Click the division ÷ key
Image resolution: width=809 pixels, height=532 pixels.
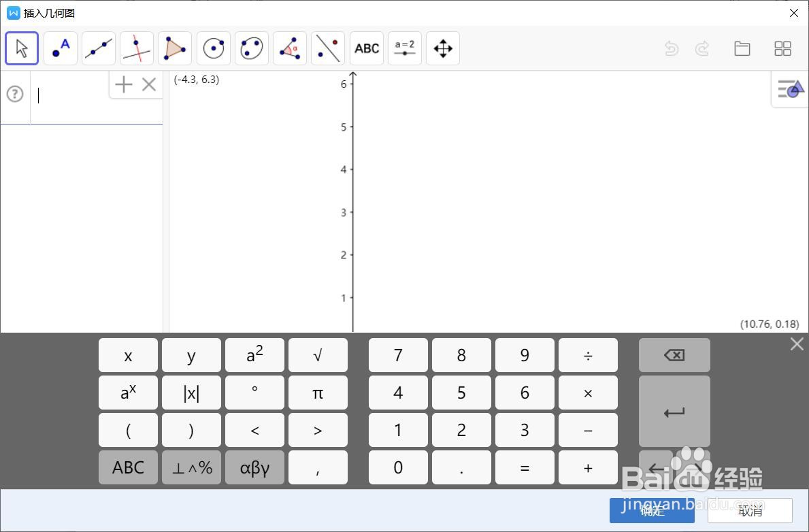point(588,355)
